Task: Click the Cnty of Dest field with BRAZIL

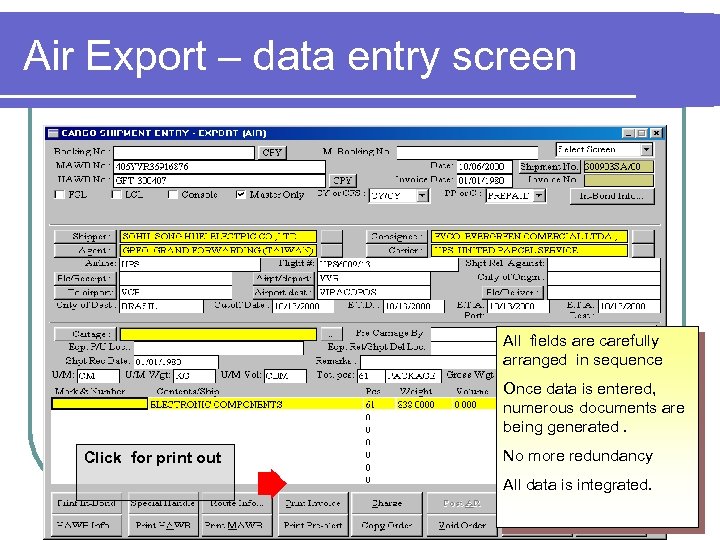Action: click(161, 306)
